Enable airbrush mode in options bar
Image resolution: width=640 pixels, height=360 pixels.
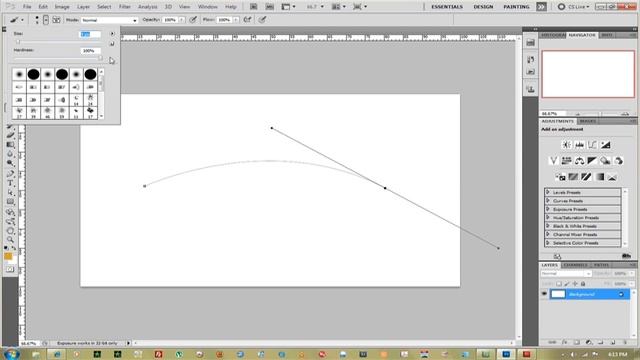click(x=247, y=20)
